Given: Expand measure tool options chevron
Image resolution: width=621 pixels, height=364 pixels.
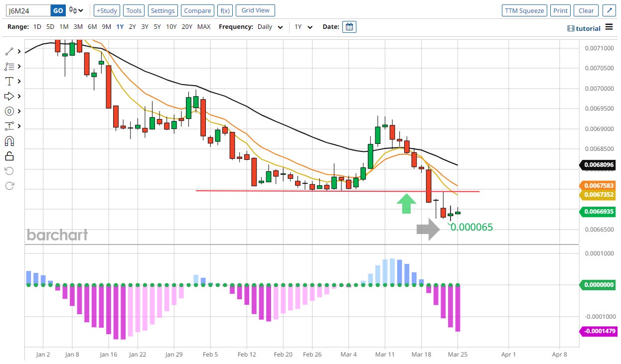Looking at the screenshot, I should (x=19, y=126).
